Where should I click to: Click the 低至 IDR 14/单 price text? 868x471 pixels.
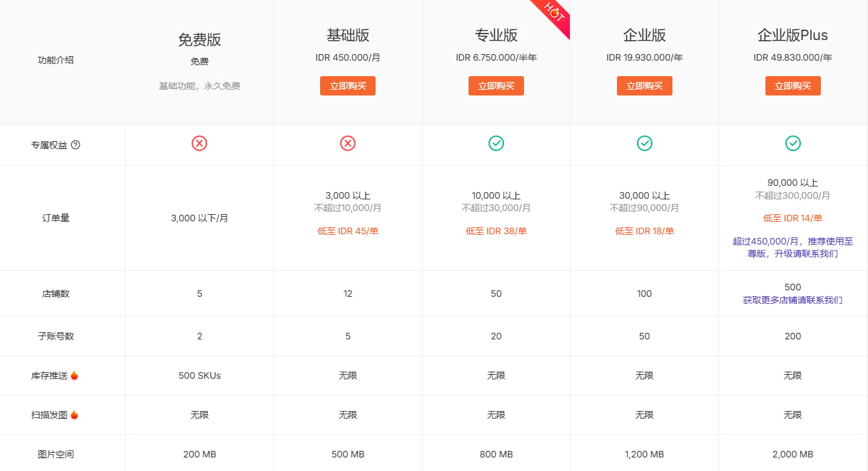coord(792,218)
